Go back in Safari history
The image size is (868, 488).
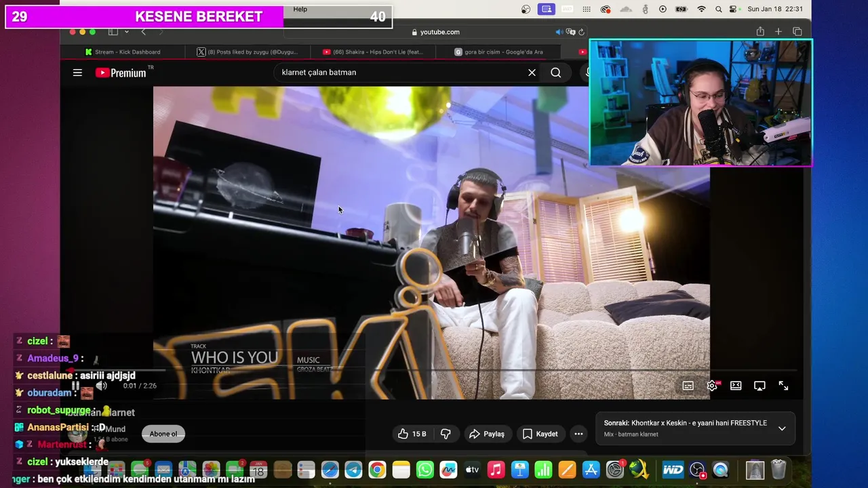pyautogui.click(x=143, y=32)
